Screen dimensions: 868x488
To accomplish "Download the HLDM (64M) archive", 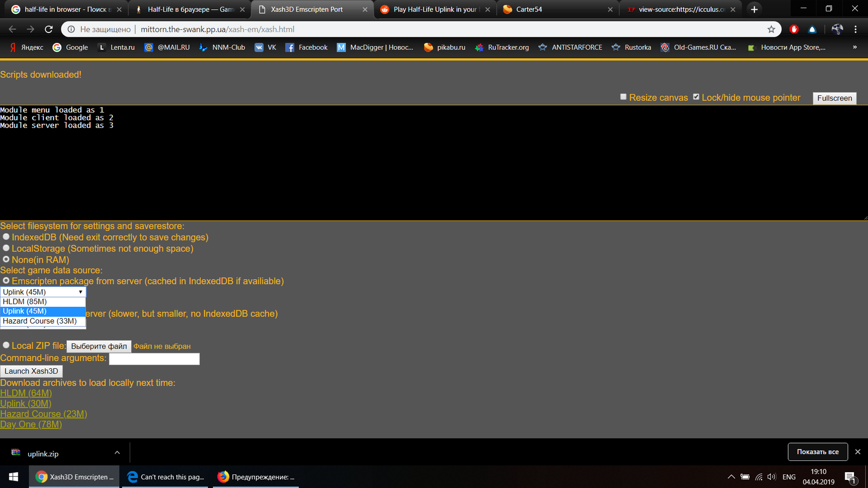I will click(x=26, y=393).
